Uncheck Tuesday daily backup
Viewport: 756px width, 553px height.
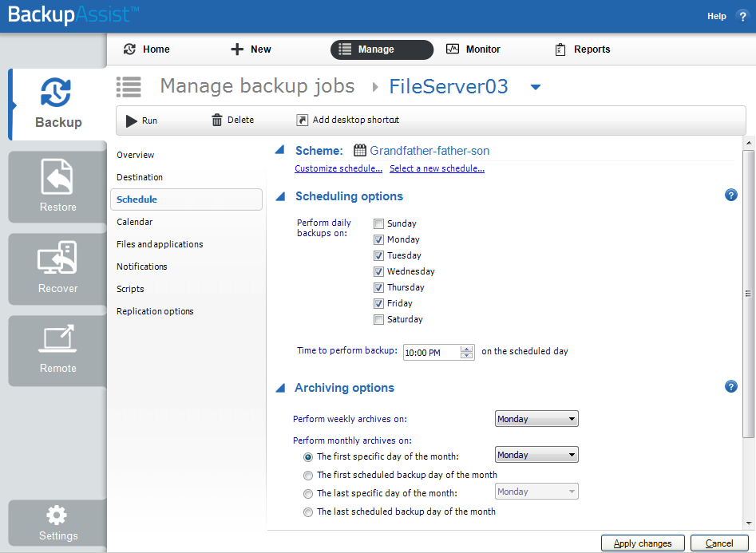(379, 255)
